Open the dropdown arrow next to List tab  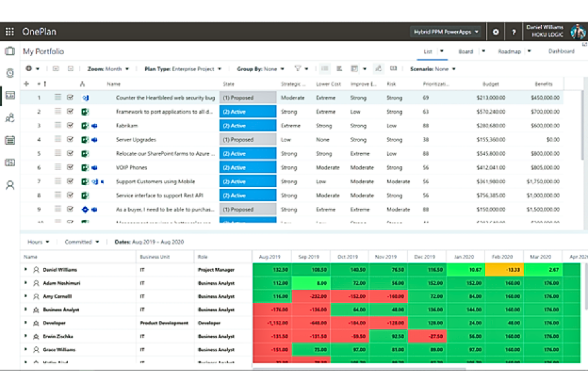point(442,51)
